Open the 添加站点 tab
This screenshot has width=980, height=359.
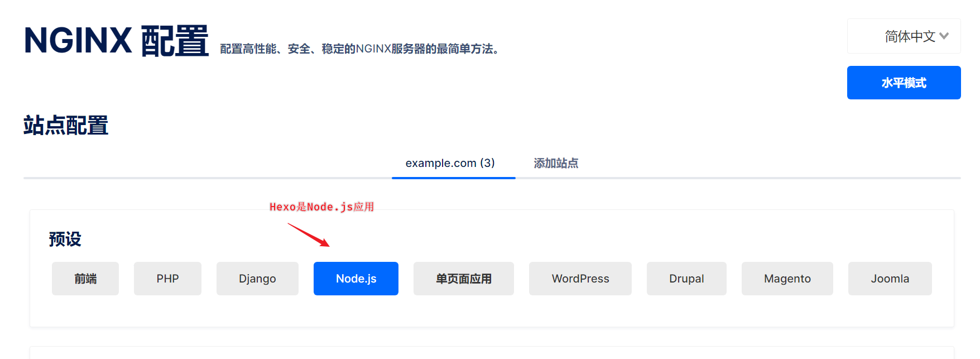click(556, 164)
